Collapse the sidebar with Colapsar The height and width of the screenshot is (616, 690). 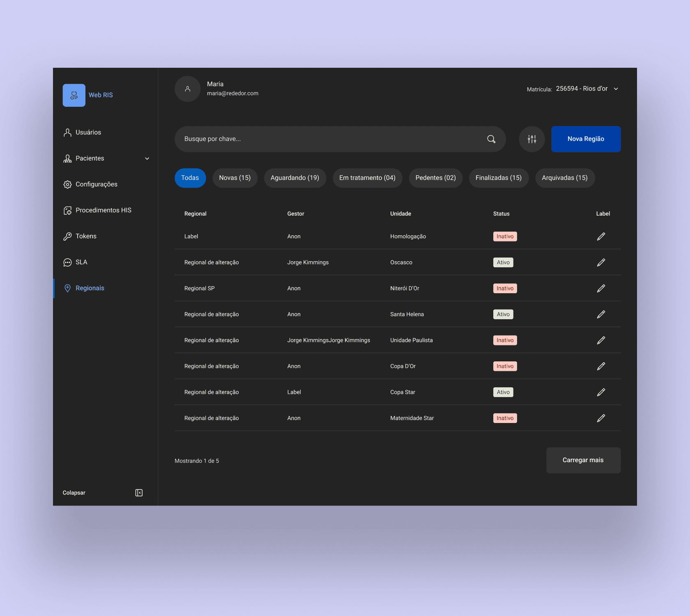click(74, 492)
